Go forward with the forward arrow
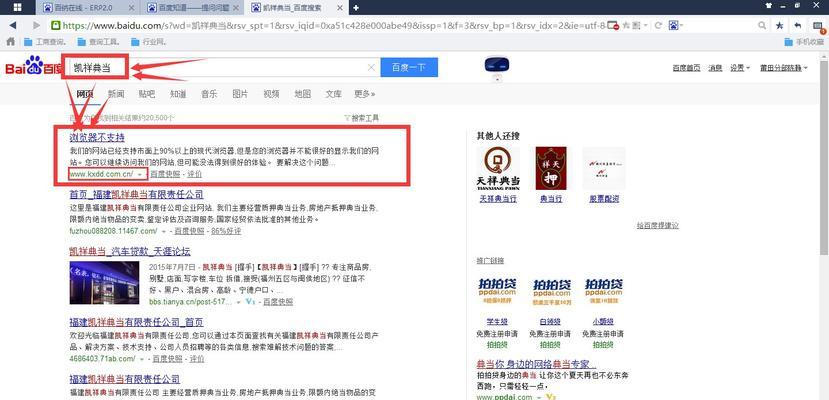Viewport: 829px width, 400px height. click(36, 25)
